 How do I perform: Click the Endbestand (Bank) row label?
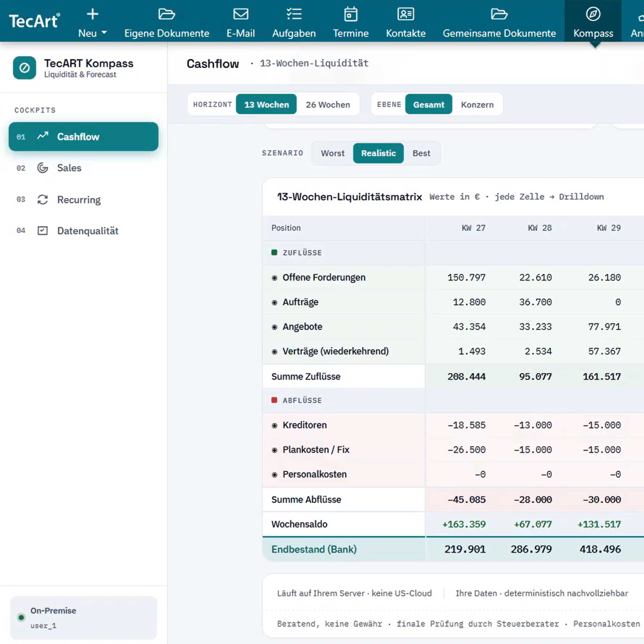(314, 549)
